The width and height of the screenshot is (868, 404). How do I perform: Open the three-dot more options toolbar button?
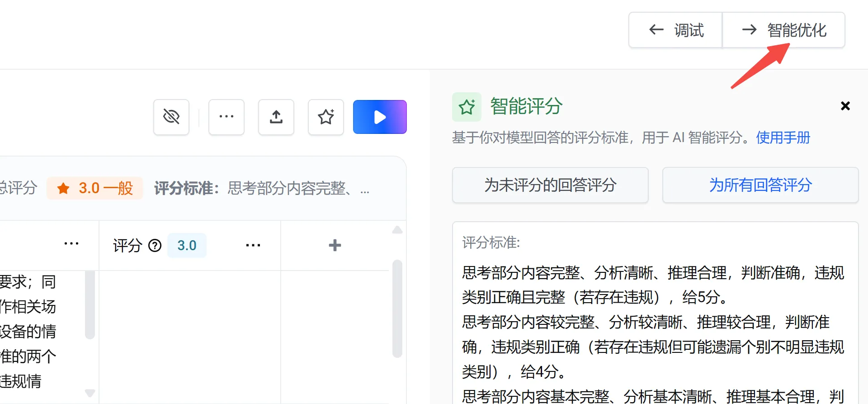click(x=226, y=117)
